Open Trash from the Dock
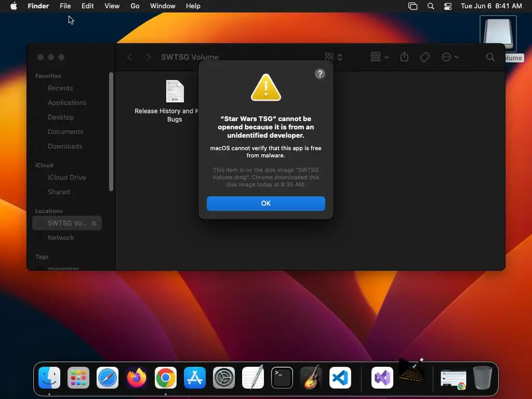 click(x=483, y=378)
